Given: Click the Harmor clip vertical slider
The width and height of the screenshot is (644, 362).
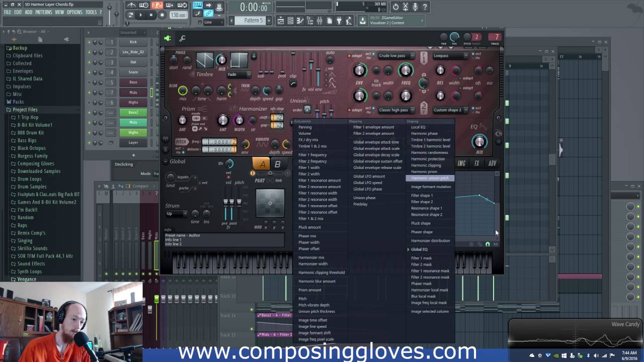Looking at the screenshot, I should click(x=293, y=61).
